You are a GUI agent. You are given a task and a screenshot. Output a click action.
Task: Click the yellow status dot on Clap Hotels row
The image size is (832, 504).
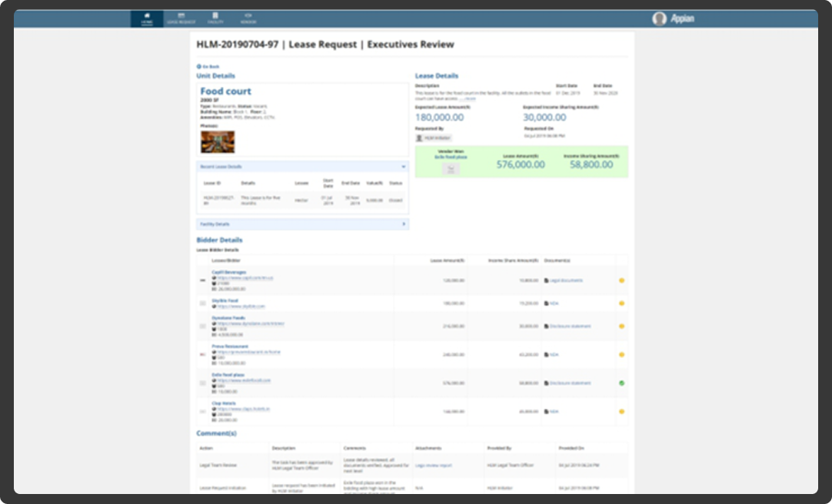(x=621, y=411)
